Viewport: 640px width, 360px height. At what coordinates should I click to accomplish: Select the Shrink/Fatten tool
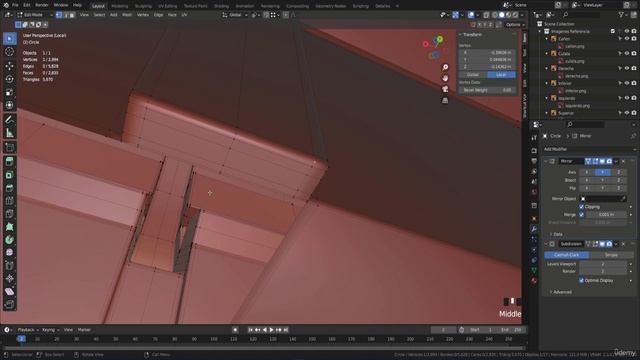[9, 279]
